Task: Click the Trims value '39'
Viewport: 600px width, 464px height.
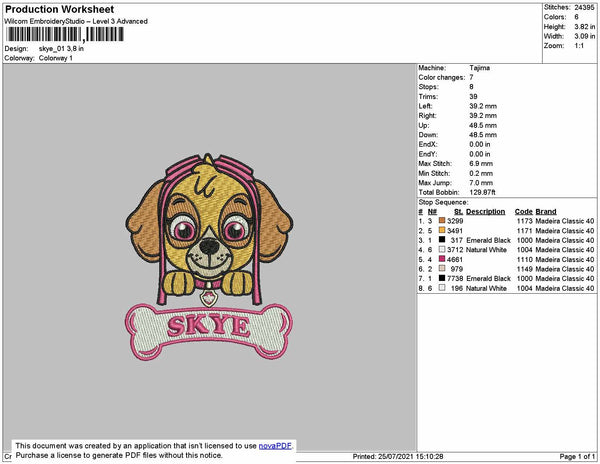Action: click(x=473, y=96)
